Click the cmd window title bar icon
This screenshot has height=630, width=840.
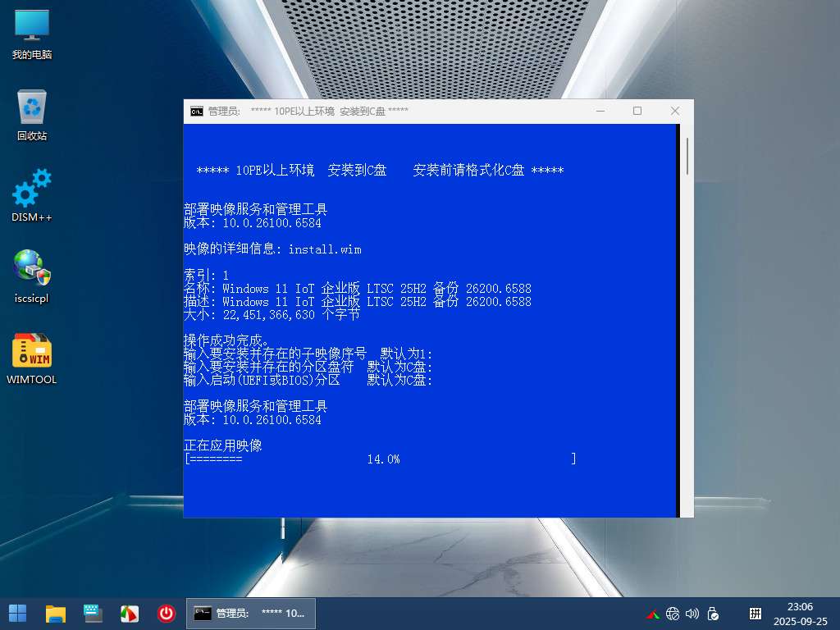click(197, 111)
